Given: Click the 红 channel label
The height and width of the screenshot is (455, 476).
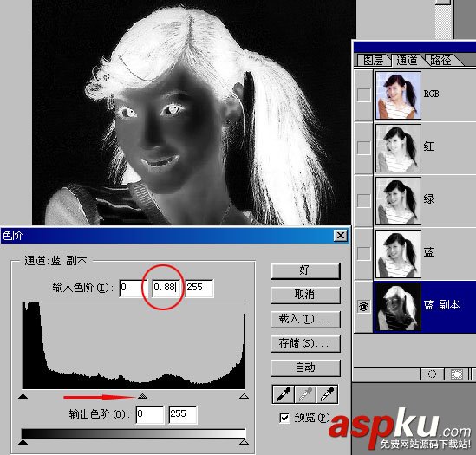Looking at the screenshot, I should coord(428,146).
